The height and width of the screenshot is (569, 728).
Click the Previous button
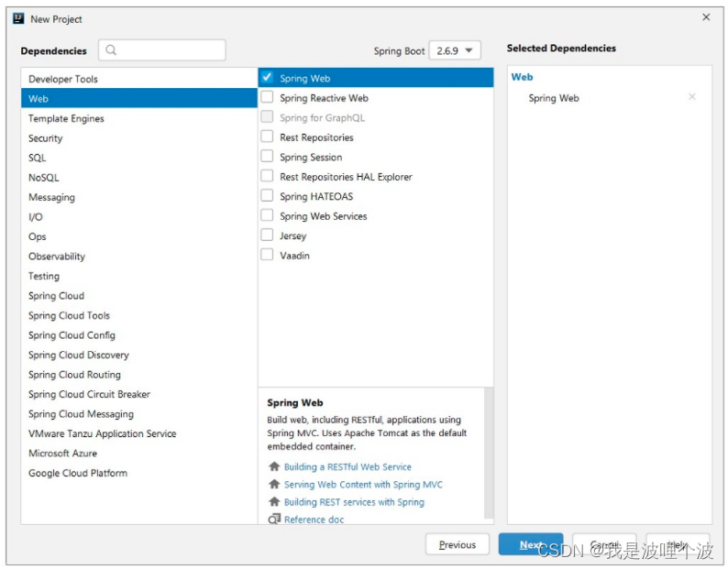coord(458,544)
